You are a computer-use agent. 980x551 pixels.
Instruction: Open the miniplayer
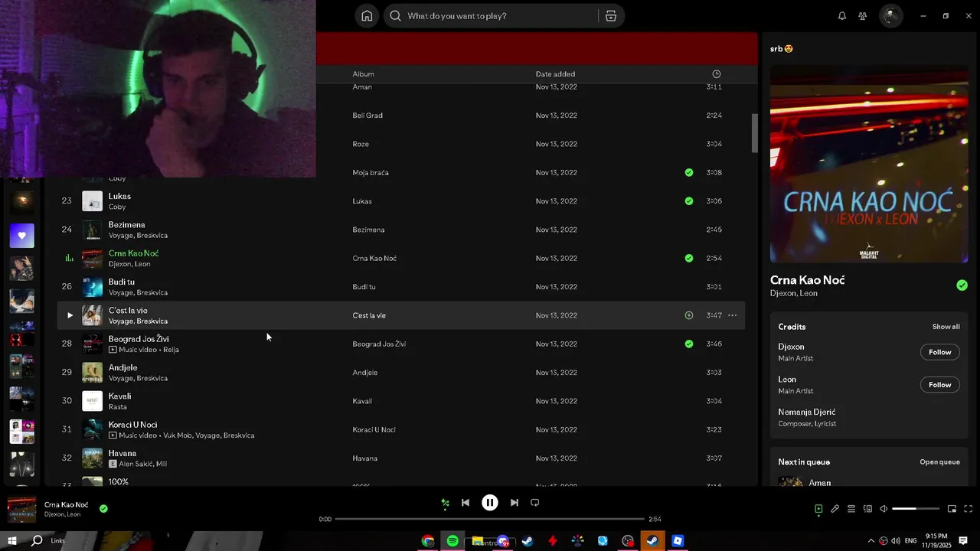[x=952, y=509]
